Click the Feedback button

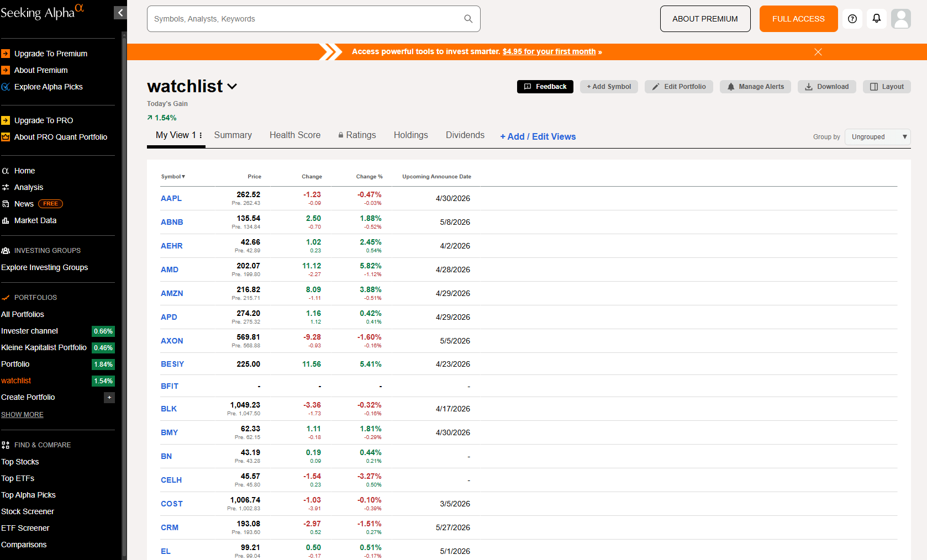point(545,87)
